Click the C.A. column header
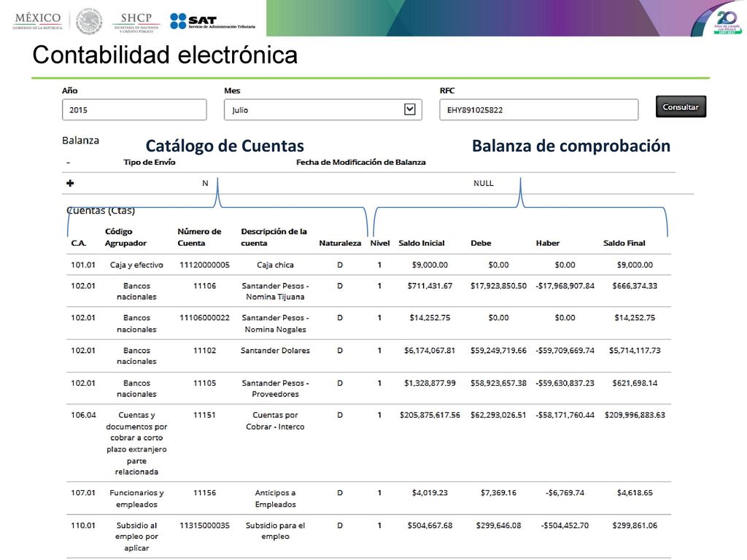 (79, 243)
